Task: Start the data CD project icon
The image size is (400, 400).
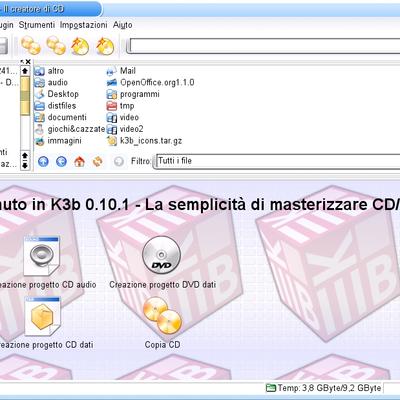Action: (42, 316)
